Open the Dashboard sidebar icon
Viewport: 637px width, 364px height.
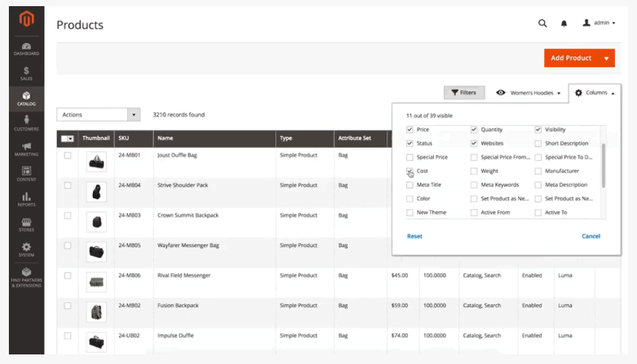tap(27, 49)
